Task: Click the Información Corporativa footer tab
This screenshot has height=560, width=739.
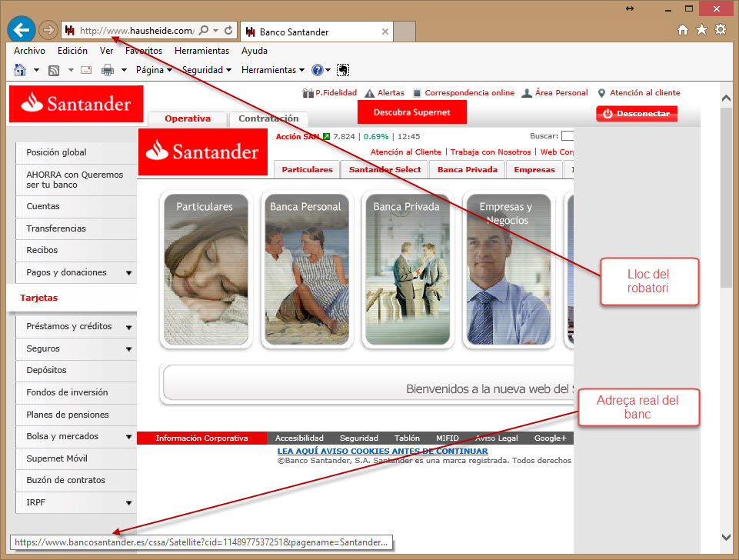Action: pos(201,438)
